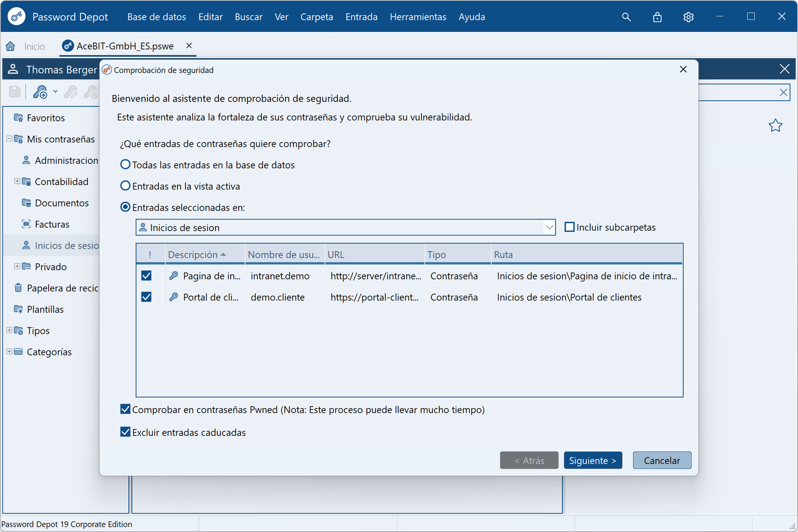The height and width of the screenshot is (532, 798).
Task: Open the search magnifier icon in title bar
Action: click(x=626, y=17)
